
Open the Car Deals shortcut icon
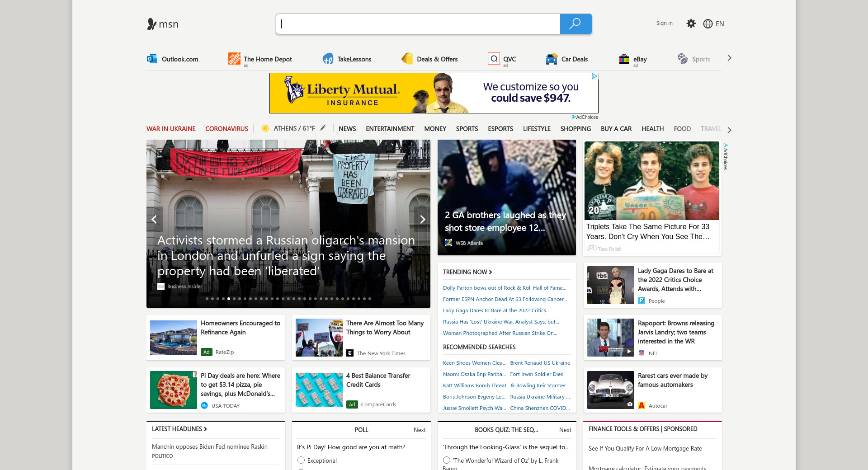pos(552,59)
